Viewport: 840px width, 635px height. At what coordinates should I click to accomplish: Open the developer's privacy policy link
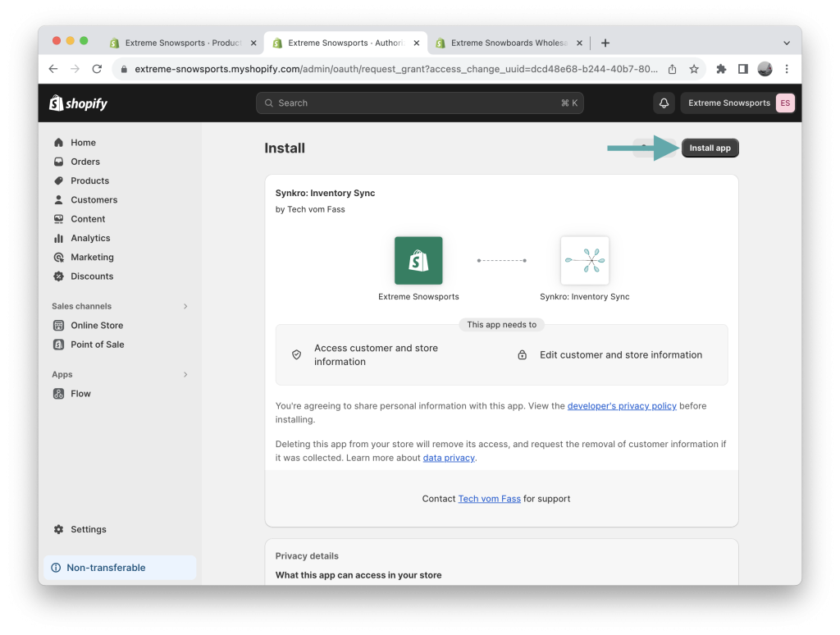[622, 405]
